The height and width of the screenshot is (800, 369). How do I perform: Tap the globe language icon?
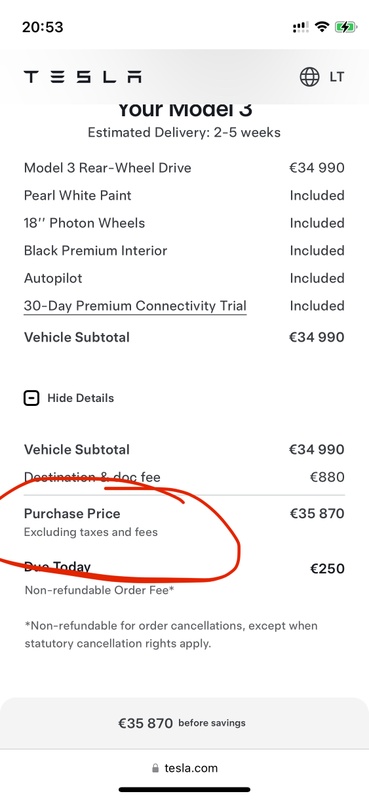point(309,77)
